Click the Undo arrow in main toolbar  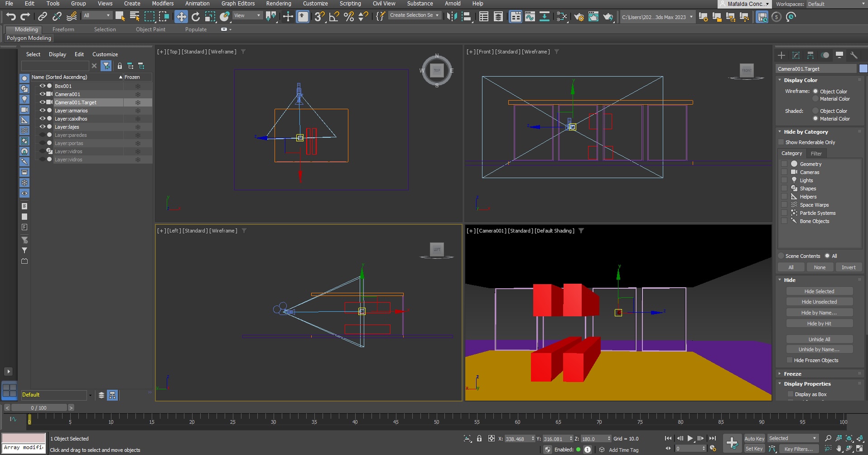(x=11, y=17)
